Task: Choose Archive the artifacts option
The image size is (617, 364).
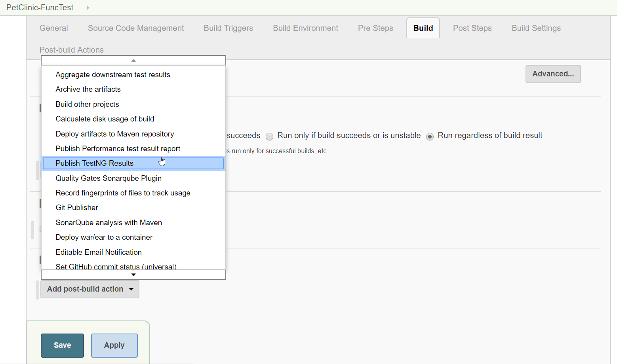Action: point(133,89)
